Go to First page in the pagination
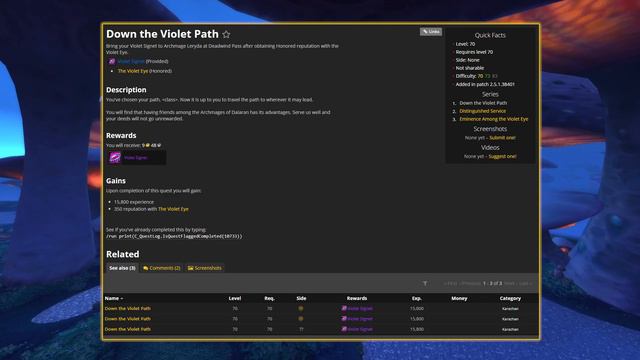640x360 pixels. (451, 283)
